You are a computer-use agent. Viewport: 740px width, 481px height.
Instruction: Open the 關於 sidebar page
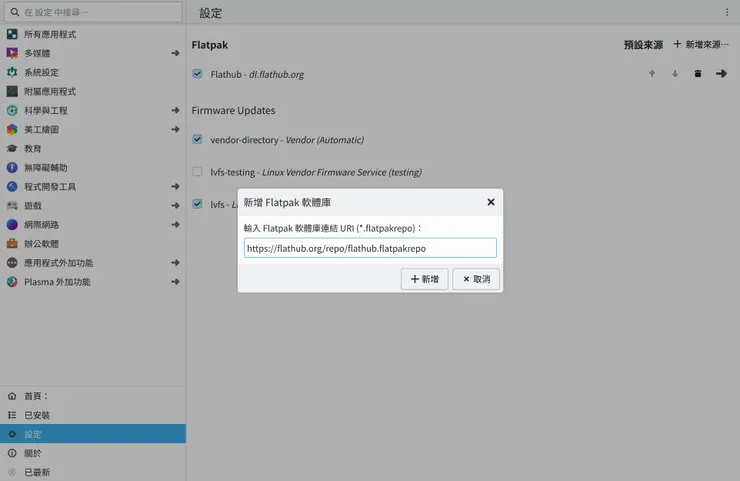click(93, 453)
